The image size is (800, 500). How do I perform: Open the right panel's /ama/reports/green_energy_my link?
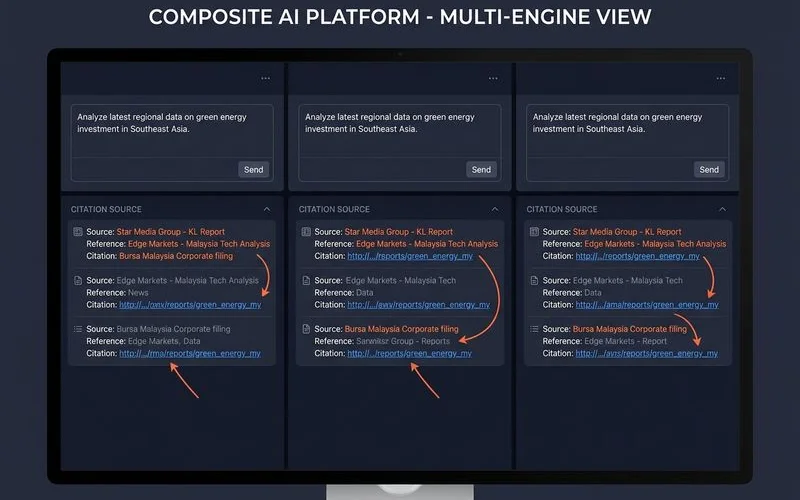[647, 305]
